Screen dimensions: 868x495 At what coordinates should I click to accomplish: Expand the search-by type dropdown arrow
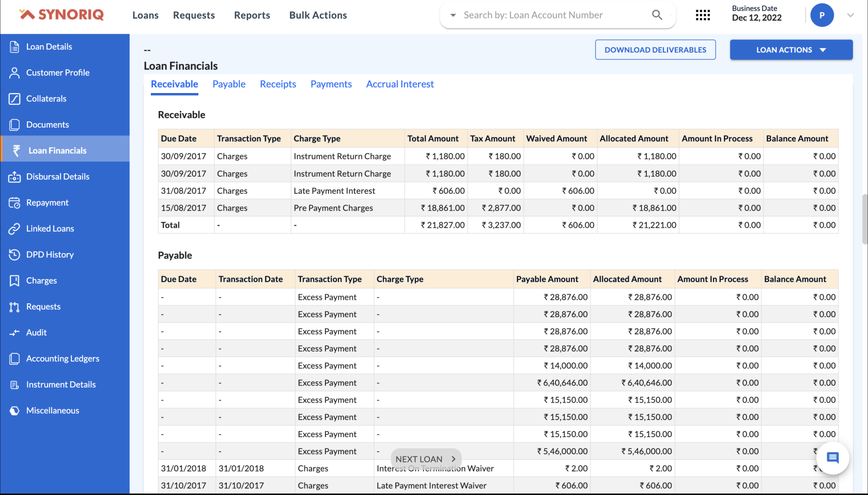[453, 15]
